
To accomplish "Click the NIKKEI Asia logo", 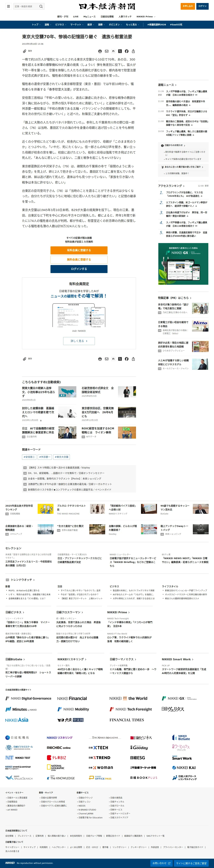I will tap(17, 720).
